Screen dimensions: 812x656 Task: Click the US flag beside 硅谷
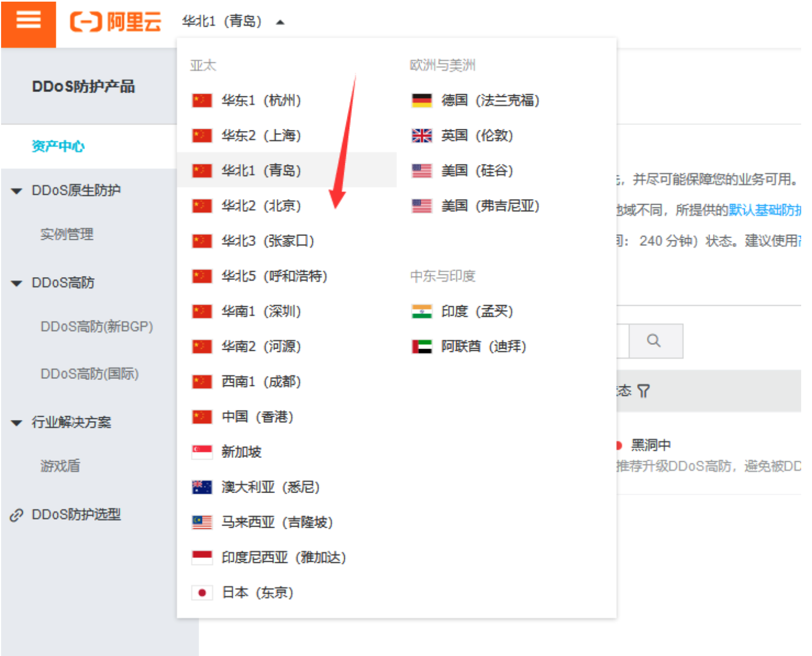coord(422,171)
